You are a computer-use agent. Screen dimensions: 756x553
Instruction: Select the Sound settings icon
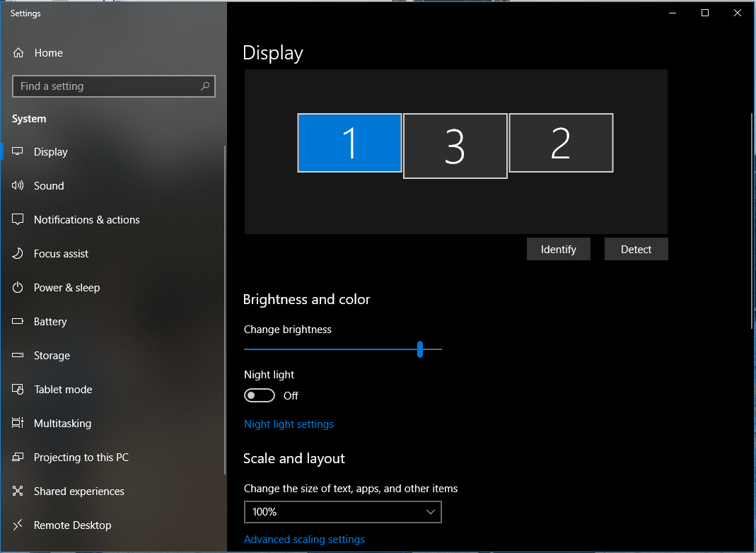coord(17,185)
